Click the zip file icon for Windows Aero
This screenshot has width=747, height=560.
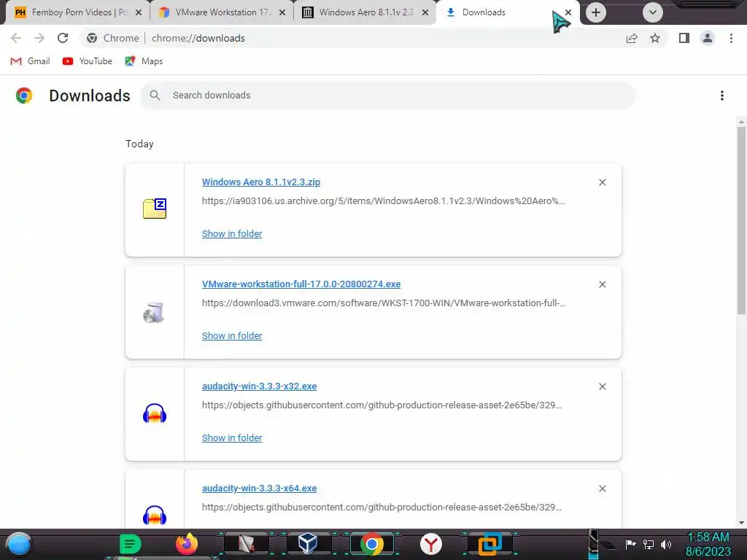click(x=155, y=209)
